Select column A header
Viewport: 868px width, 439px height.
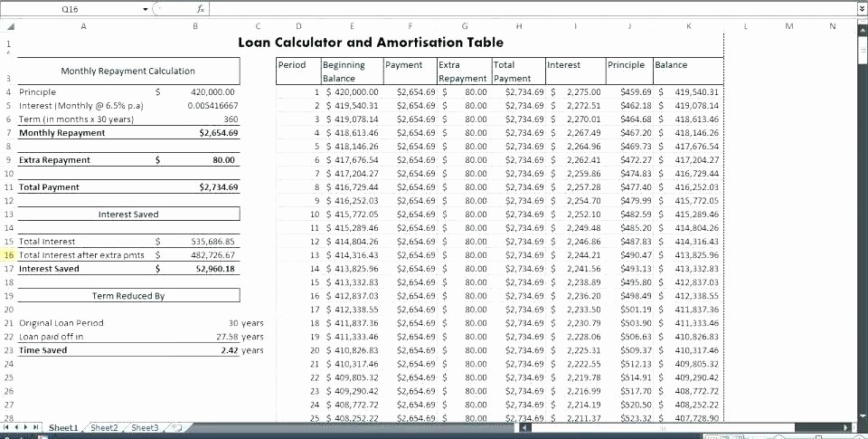83,26
